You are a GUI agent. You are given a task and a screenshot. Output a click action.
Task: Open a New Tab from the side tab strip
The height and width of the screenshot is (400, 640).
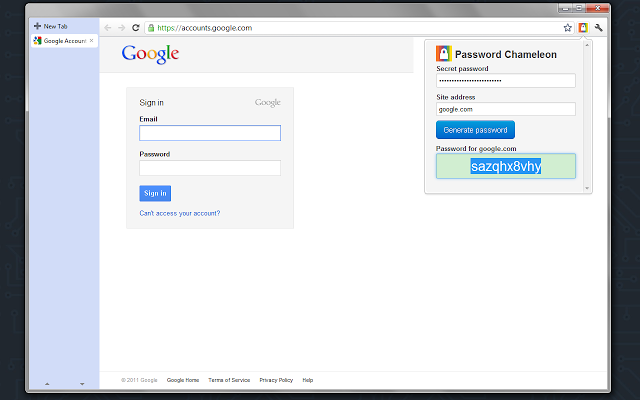pyautogui.click(x=55, y=26)
